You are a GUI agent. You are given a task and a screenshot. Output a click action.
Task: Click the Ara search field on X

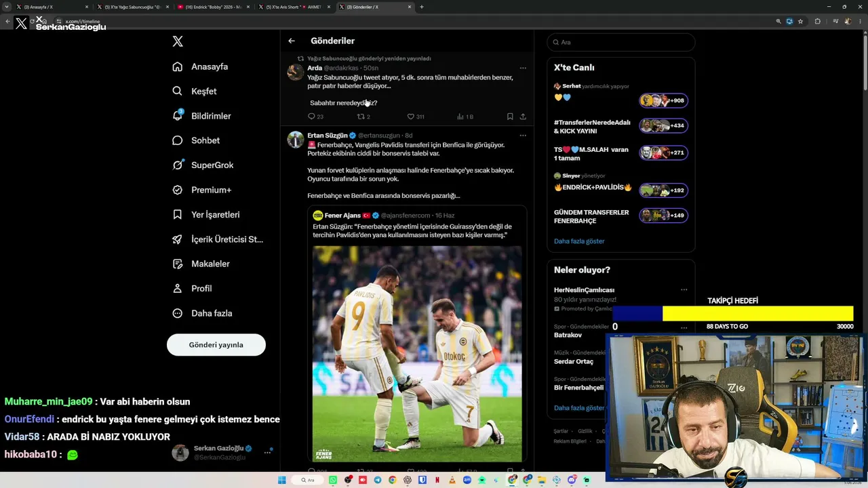click(621, 42)
